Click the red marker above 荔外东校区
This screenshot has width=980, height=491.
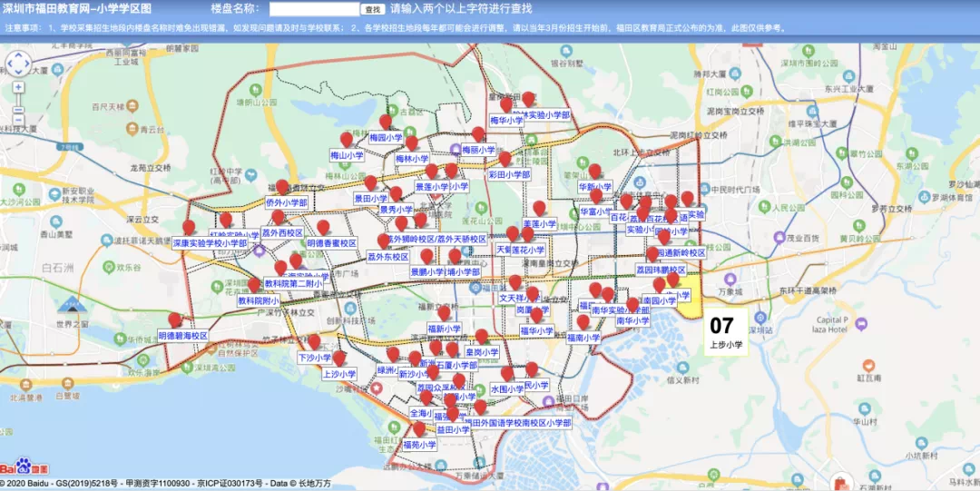pos(384,241)
